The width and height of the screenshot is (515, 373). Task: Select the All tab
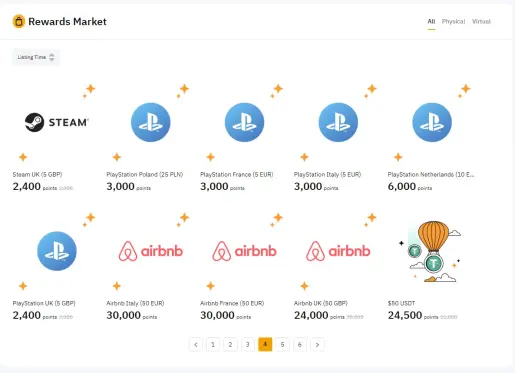click(x=431, y=21)
